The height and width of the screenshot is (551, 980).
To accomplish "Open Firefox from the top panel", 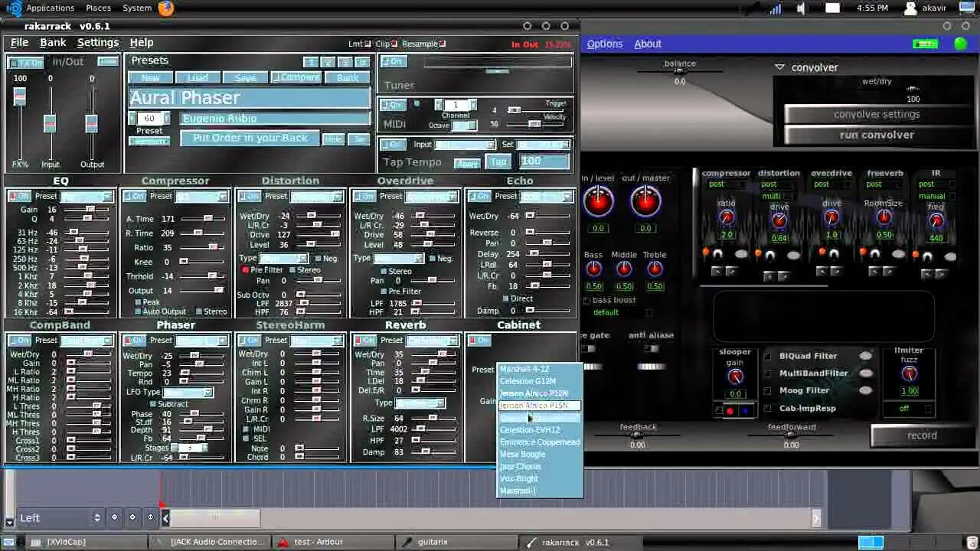I will pos(166,8).
